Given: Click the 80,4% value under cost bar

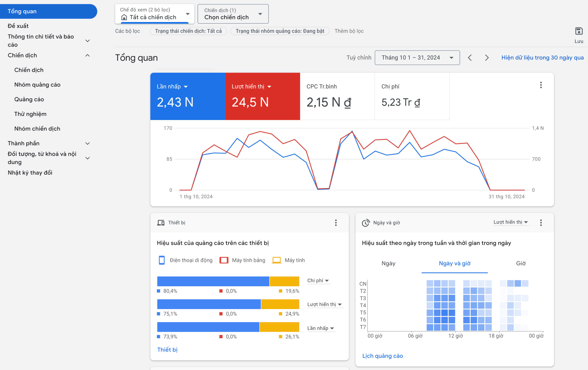Looking at the screenshot, I should click(x=170, y=291).
